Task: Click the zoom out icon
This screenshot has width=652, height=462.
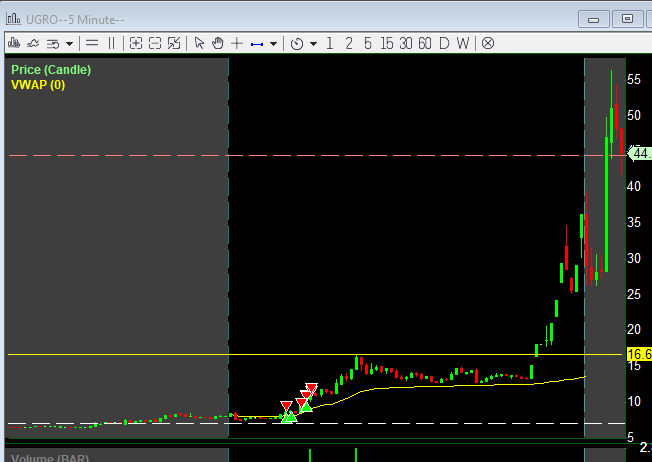Action: click(x=155, y=43)
